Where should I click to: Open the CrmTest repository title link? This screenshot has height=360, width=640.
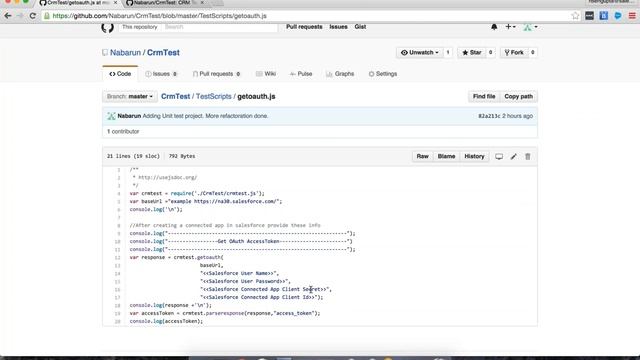163,53
